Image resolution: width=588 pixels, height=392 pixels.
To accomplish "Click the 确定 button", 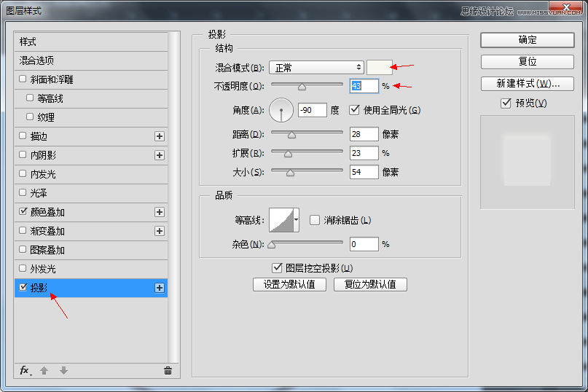I will (x=528, y=40).
